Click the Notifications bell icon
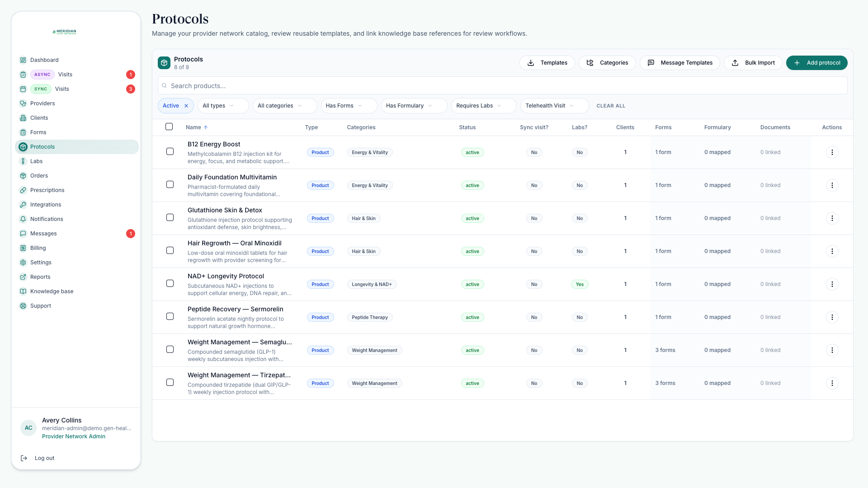The width and height of the screenshot is (868, 488). tap(23, 219)
